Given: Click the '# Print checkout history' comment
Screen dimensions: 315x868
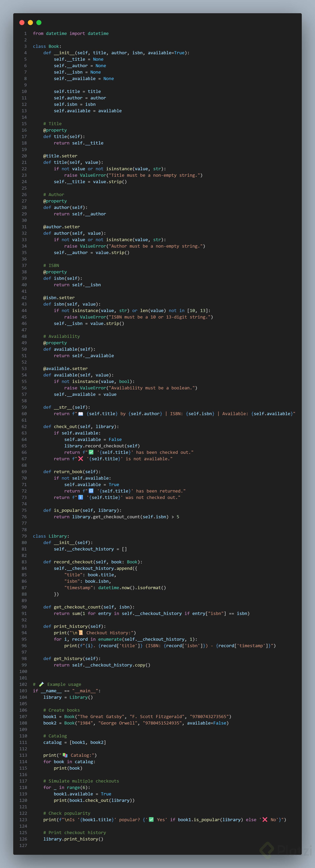Looking at the screenshot, I should click(75, 833).
